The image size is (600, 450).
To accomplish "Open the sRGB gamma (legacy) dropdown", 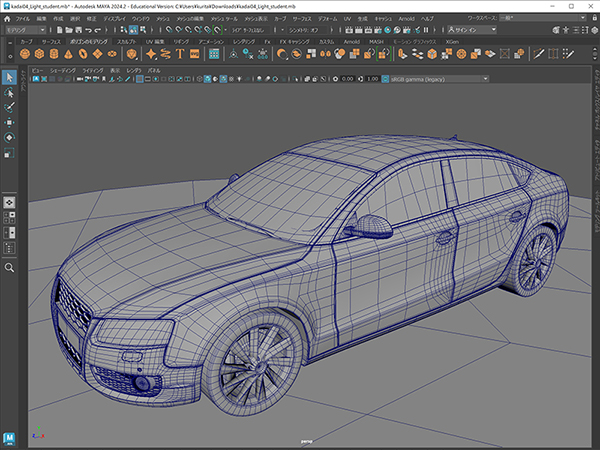I will pyautogui.click(x=439, y=79).
